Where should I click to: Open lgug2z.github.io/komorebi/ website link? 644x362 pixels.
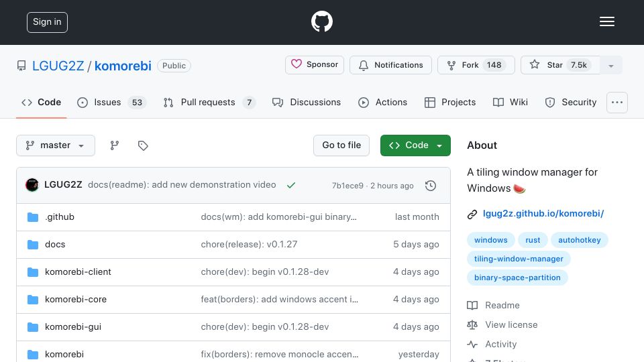pyautogui.click(x=543, y=213)
